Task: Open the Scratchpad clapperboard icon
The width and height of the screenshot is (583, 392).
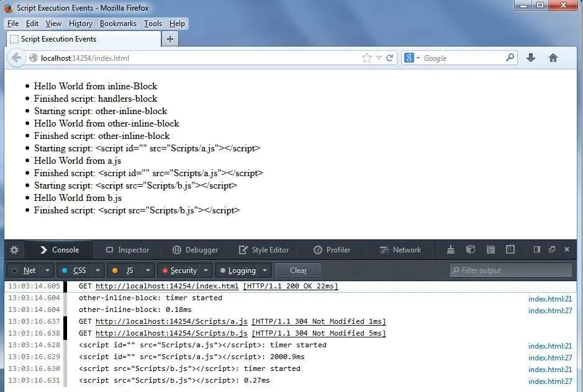Action: pos(490,250)
